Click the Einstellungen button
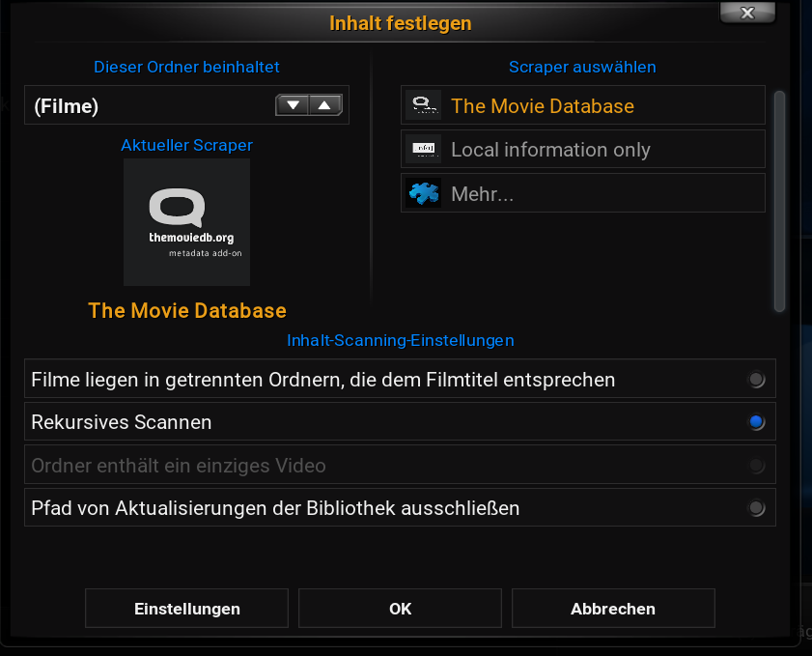This screenshot has height=656, width=812. pyautogui.click(x=186, y=609)
